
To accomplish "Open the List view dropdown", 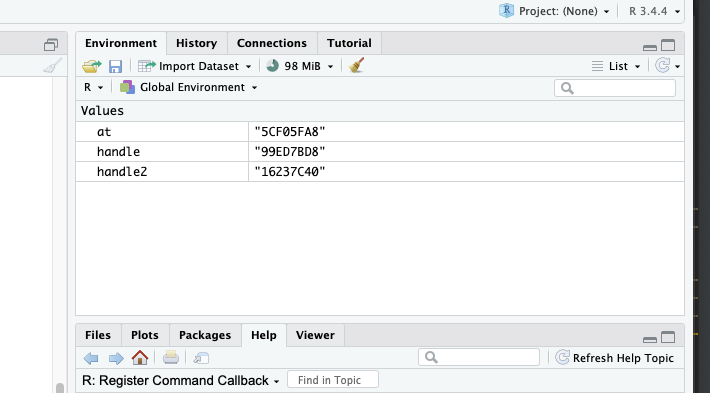I will 616,66.
